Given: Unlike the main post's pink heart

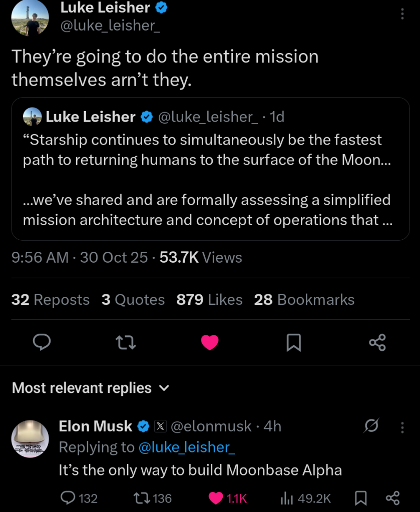Looking at the screenshot, I should 210,342.
